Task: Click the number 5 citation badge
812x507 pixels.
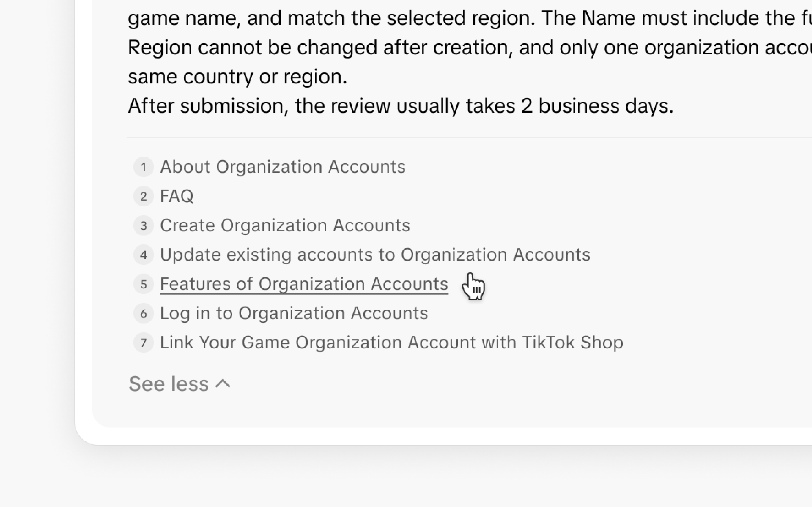Action: coord(144,284)
